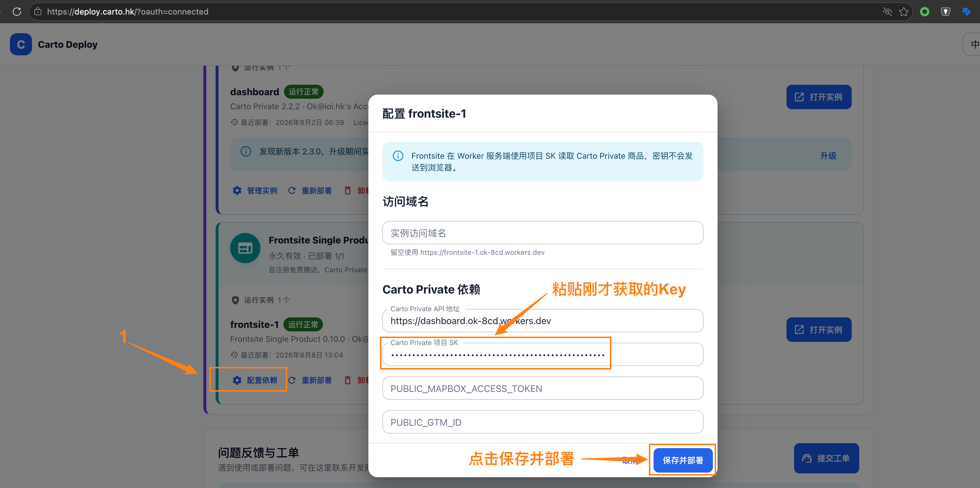Screen dimensions: 980x488
Task: Click the dashboard 运行正常 status badge
Action: click(303, 92)
